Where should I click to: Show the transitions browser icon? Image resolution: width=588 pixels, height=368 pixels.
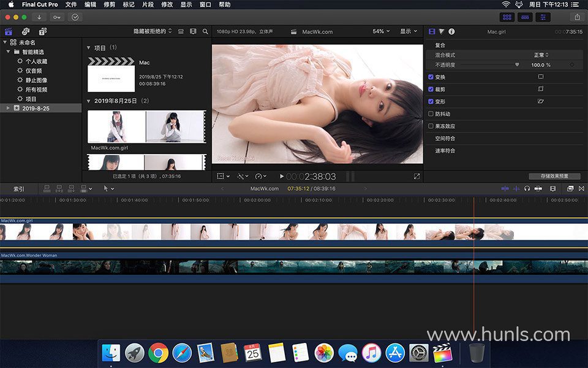tap(581, 188)
